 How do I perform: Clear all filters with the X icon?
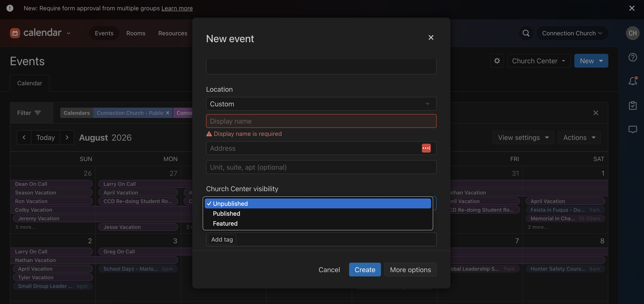click(x=596, y=113)
